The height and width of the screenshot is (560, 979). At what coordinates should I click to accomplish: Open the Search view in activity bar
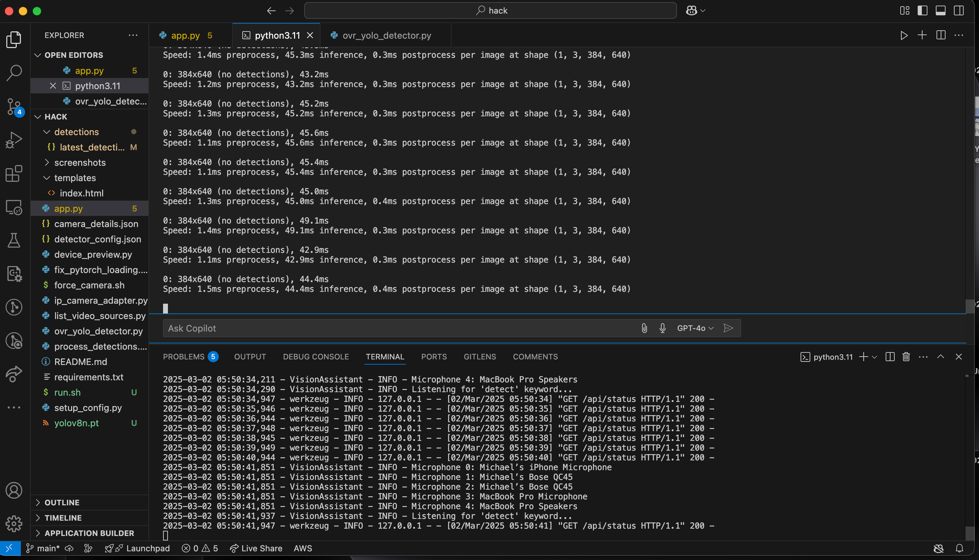[14, 73]
